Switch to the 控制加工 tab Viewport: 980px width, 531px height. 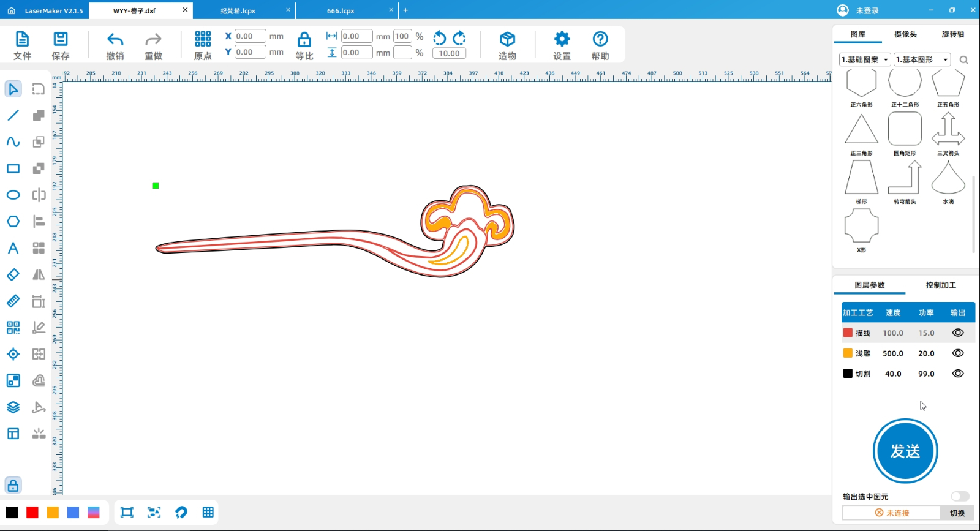[x=941, y=285]
